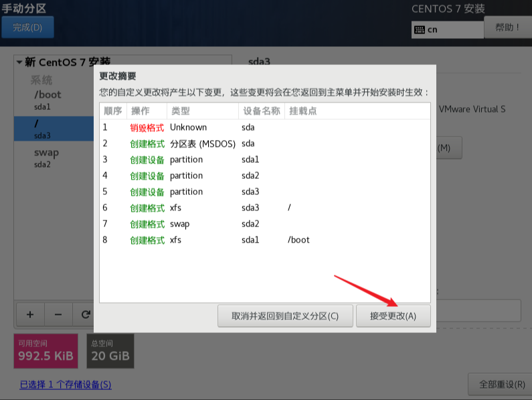Click the minus icon to remove partition
The height and width of the screenshot is (400, 532).
click(x=58, y=314)
